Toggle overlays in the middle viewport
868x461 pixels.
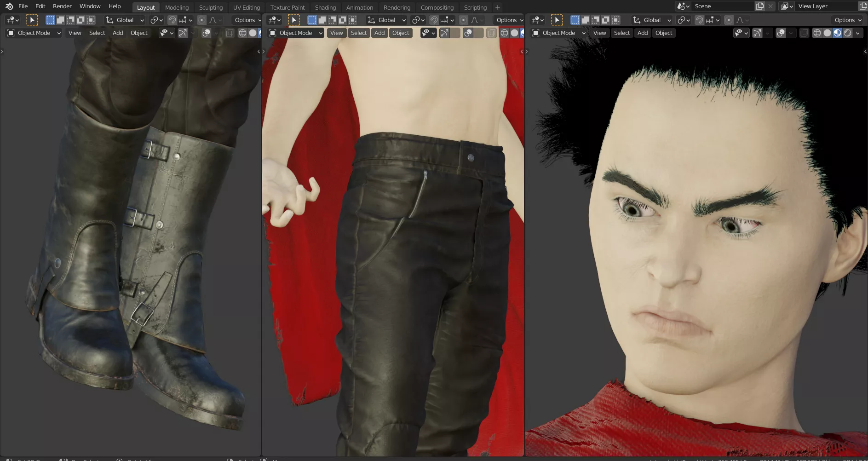coord(468,33)
